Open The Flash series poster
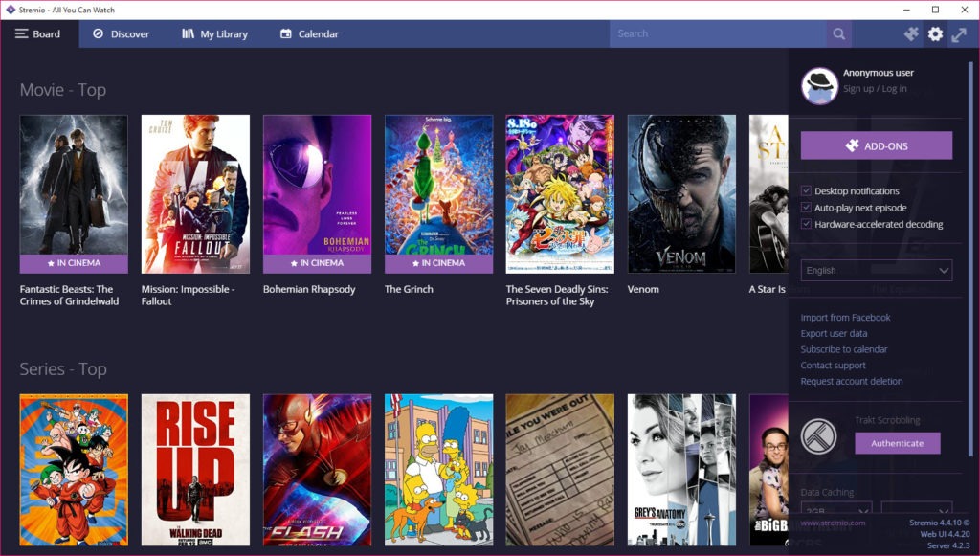This screenshot has width=980, height=556. 317,470
